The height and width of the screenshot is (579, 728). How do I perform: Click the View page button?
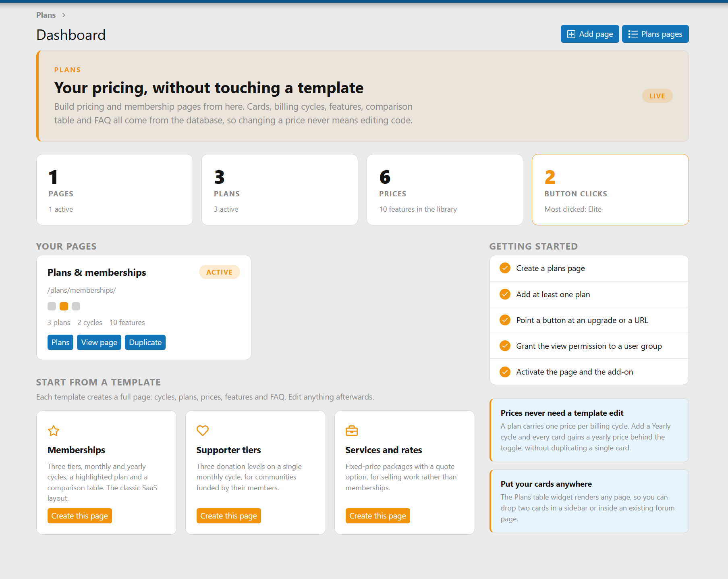99,342
